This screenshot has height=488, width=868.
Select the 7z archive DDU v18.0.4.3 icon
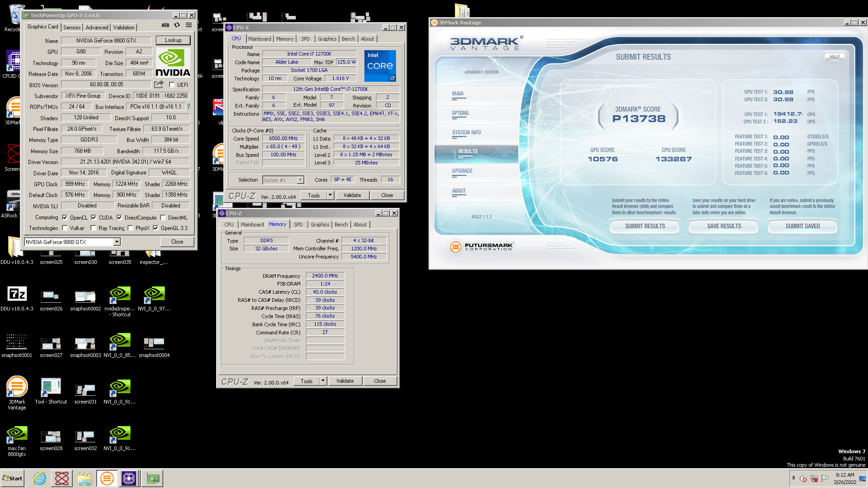(x=17, y=298)
